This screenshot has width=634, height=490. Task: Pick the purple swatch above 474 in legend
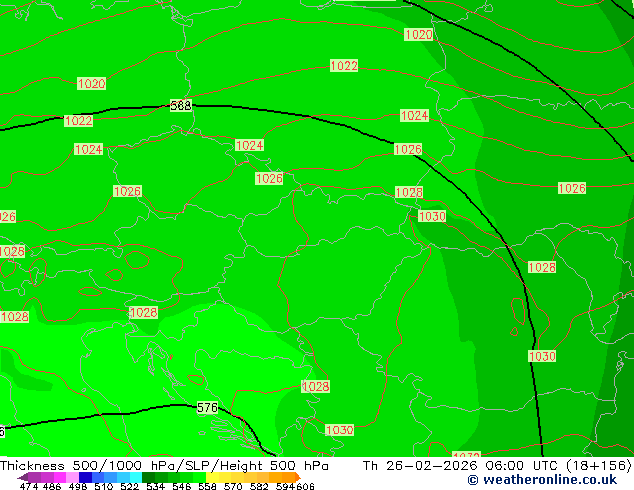pos(34,477)
